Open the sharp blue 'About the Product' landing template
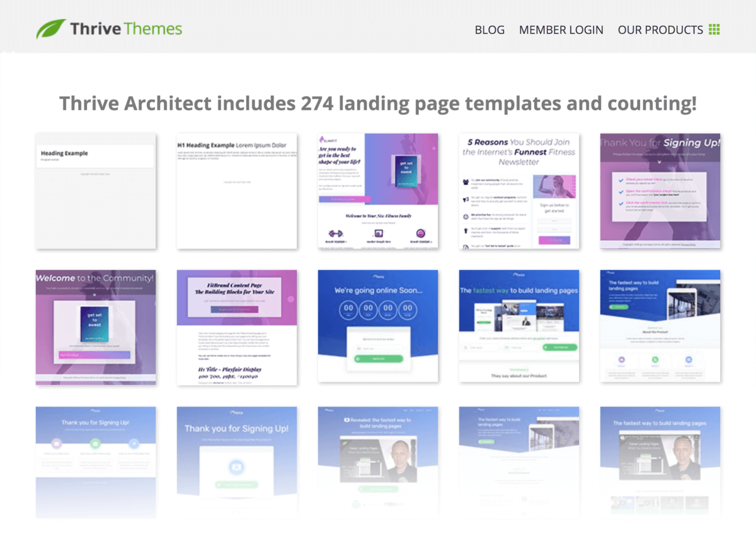 660,326
